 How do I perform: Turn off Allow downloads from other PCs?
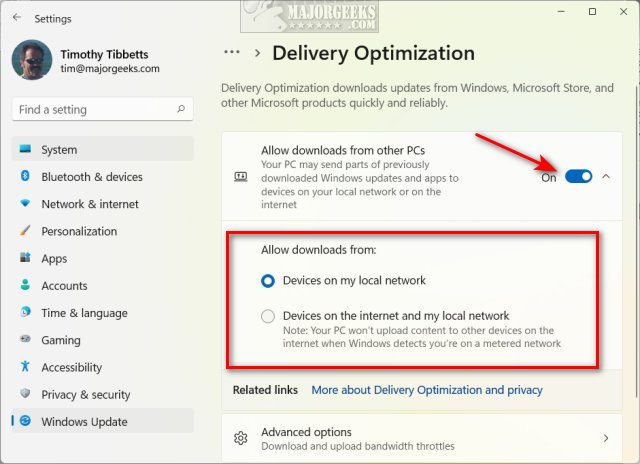tap(578, 177)
